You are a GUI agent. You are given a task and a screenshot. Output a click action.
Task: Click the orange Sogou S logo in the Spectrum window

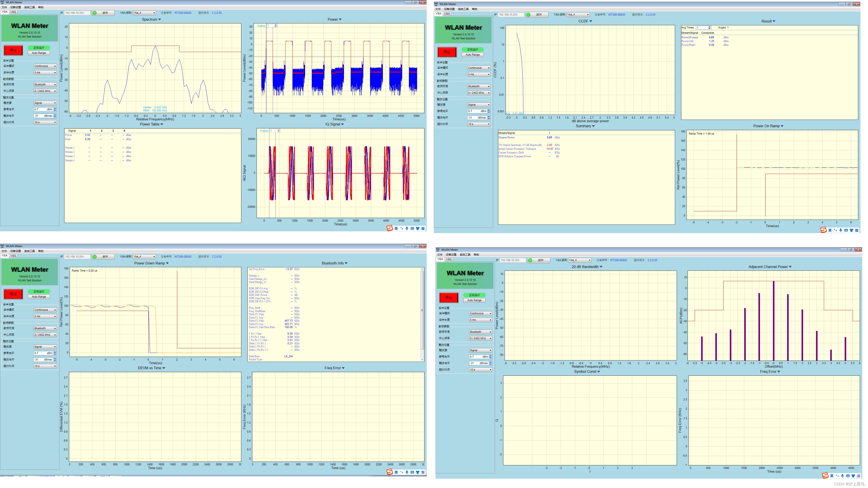(390, 228)
